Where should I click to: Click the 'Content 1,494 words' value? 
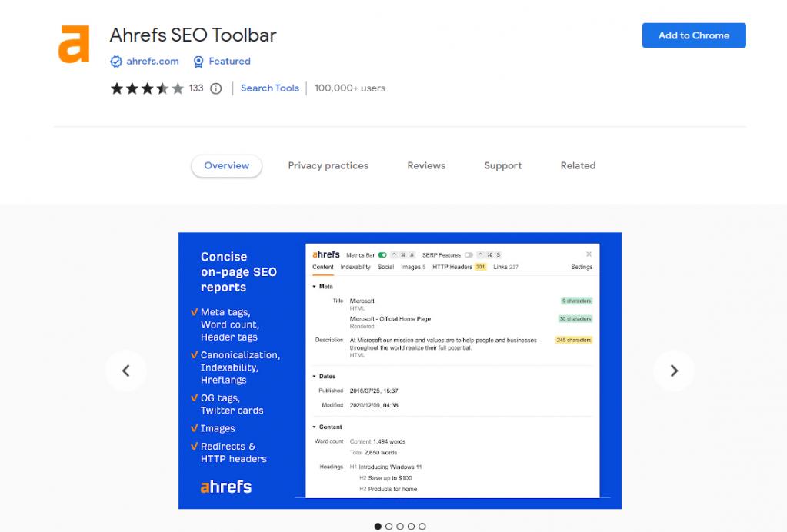tap(378, 441)
